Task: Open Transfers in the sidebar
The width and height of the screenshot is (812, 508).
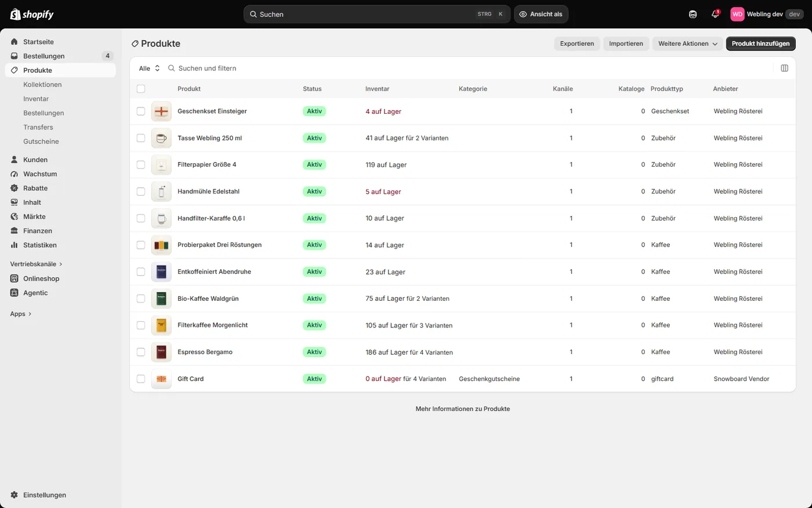Action: click(38, 127)
